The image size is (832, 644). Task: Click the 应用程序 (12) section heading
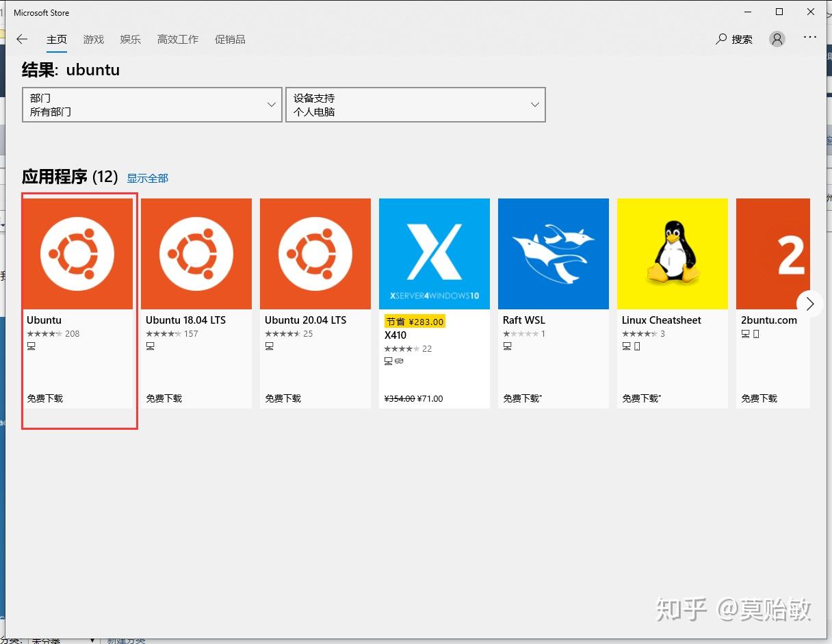tap(70, 177)
